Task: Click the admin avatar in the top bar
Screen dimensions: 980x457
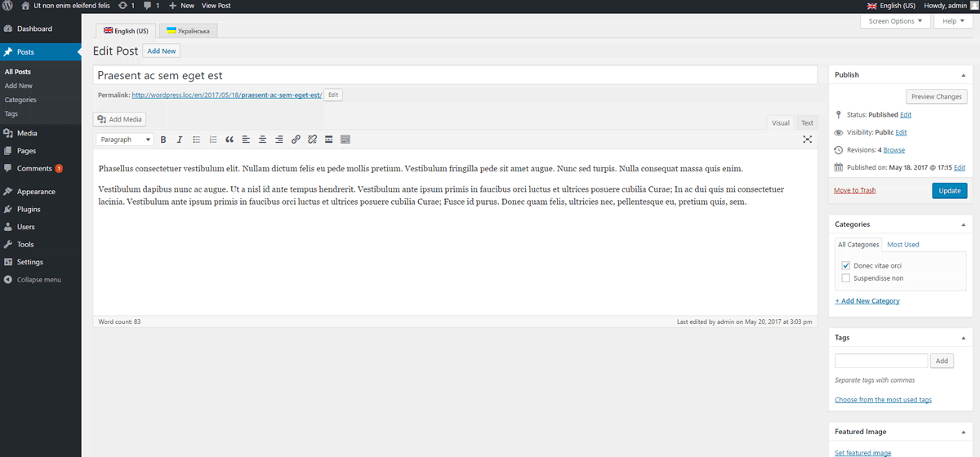Action: point(974,5)
